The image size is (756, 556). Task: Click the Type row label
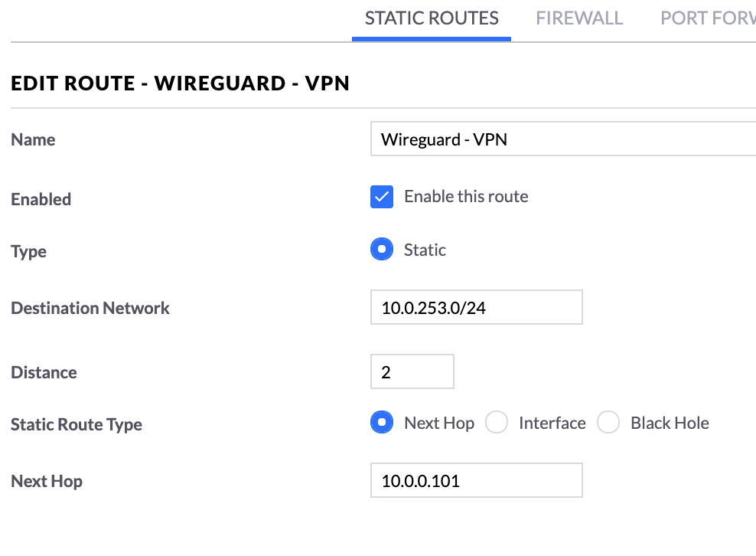[28, 251]
